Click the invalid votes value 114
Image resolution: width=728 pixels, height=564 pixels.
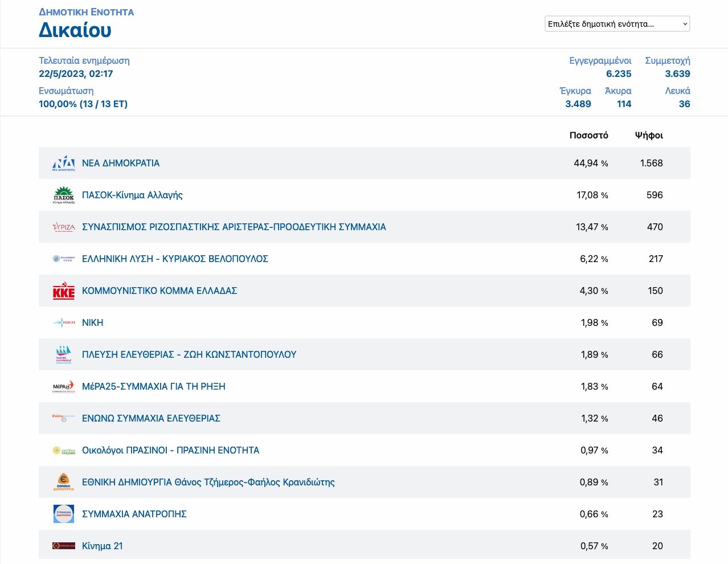[624, 104]
